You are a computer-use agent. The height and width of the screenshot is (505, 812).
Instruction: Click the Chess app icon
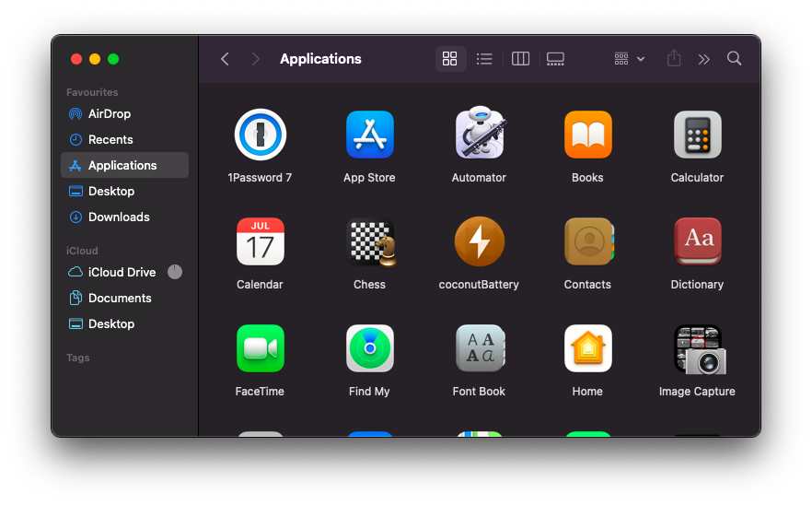point(371,242)
